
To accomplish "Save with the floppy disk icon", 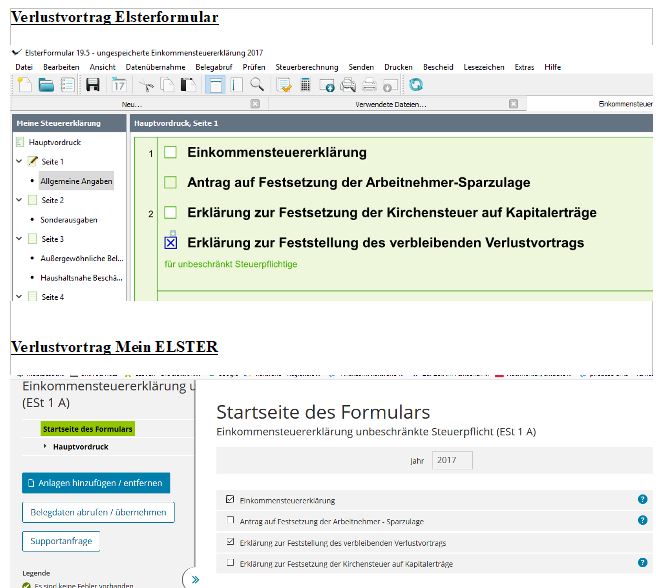I will [x=92, y=85].
